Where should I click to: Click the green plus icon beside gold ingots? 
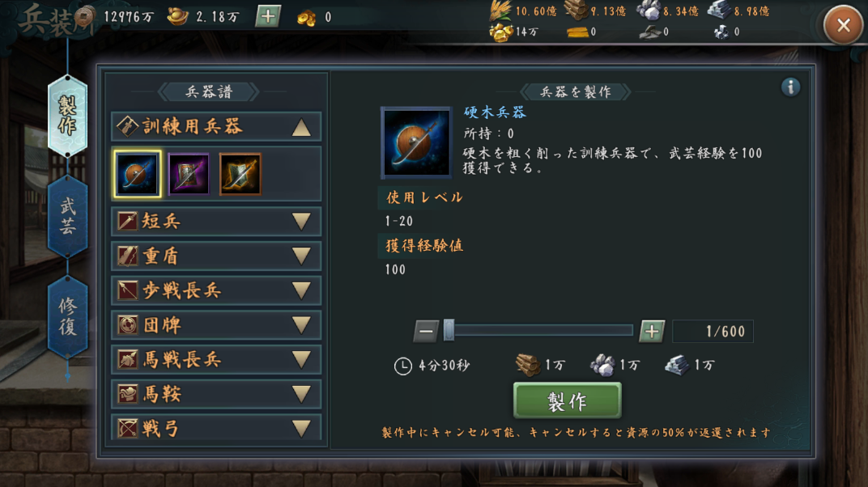268,16
